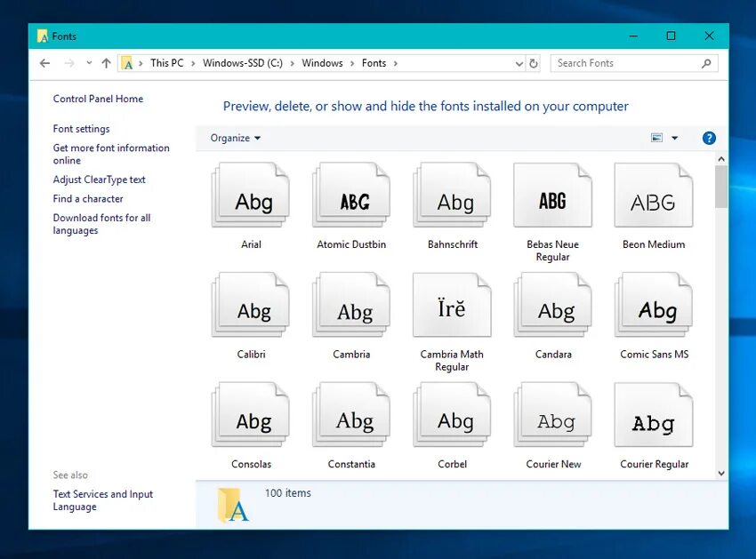Navigate to This PC breadcrumb

167,63
